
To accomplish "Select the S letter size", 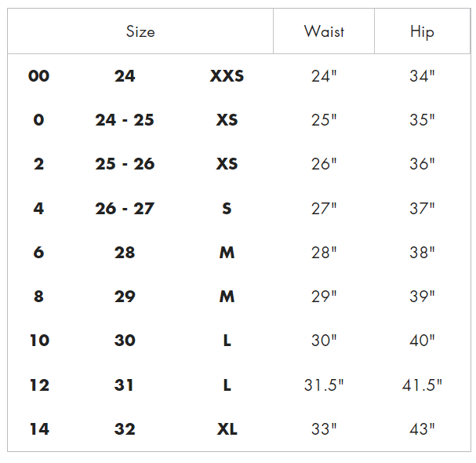I will (x=227, y=209).
